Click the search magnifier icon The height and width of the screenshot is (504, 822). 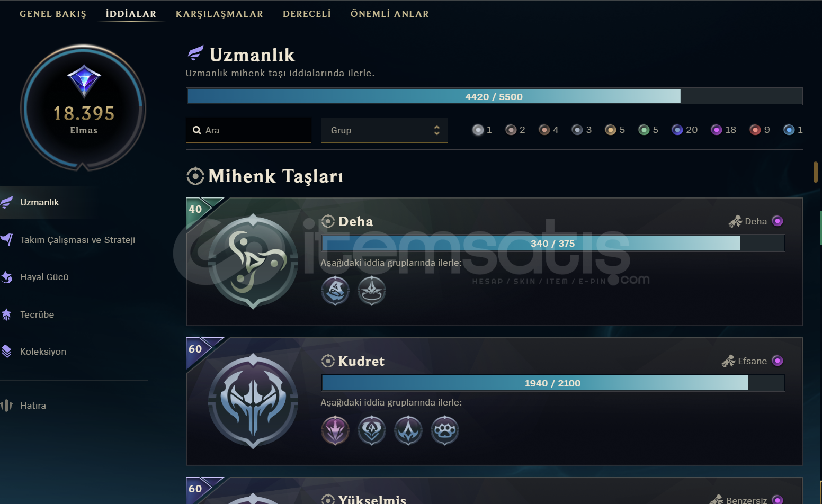point(196,130)
